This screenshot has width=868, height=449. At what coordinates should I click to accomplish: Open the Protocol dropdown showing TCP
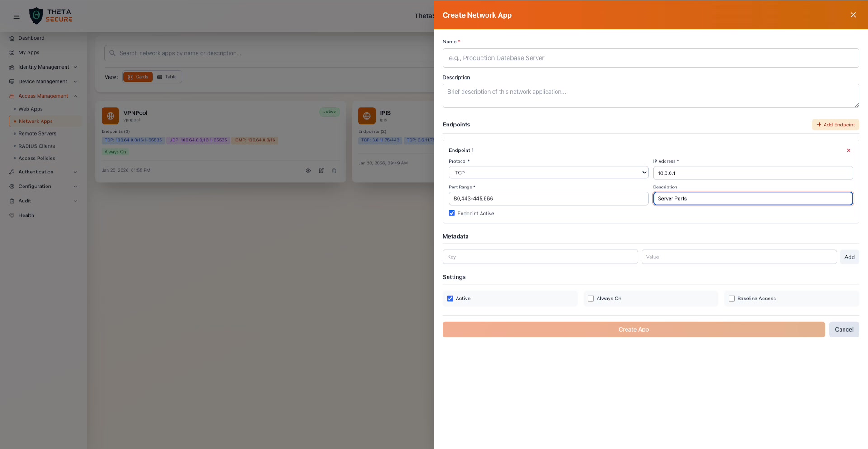pos(548,172)
